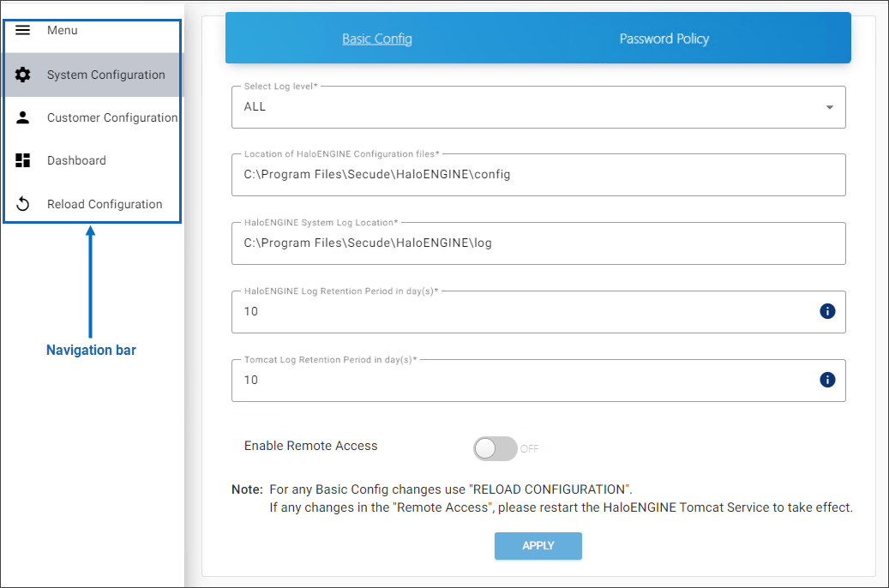Toggle the Enable Remote Access switch
This screenshot has height=588, width=889.
[x=496, y=448]
